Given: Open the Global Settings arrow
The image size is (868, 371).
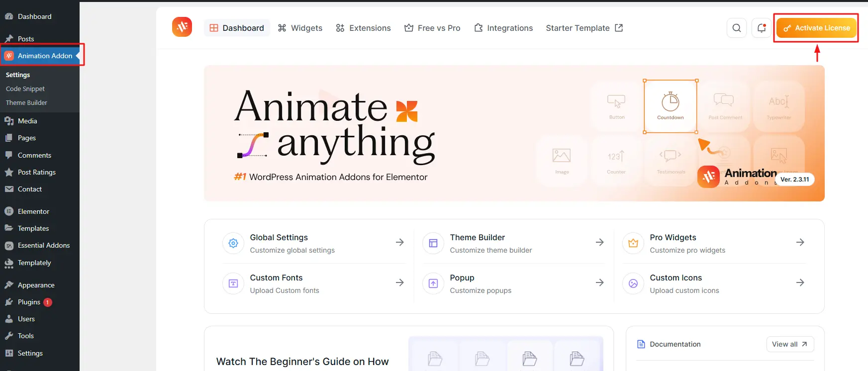Looking at the screenshot, I should point(400,242).
